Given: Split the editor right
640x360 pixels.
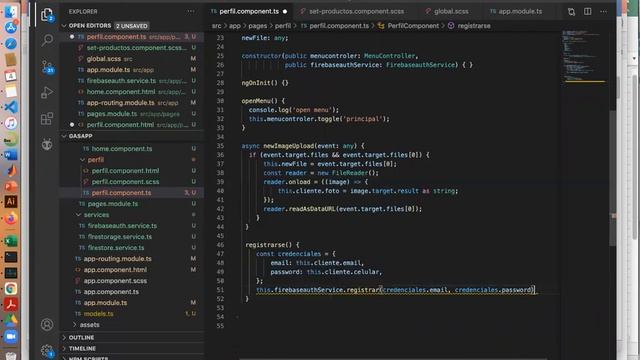Looking at the screenshot, I should point(587,11).
